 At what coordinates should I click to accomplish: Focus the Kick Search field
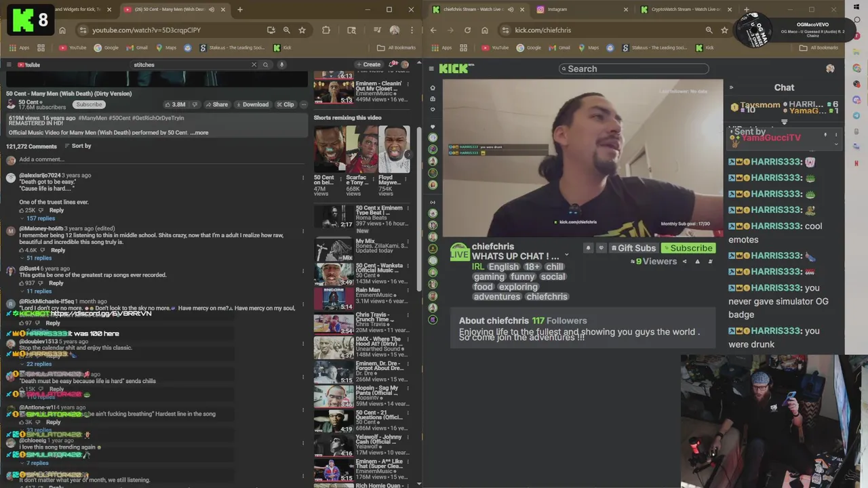coord(634,68)
